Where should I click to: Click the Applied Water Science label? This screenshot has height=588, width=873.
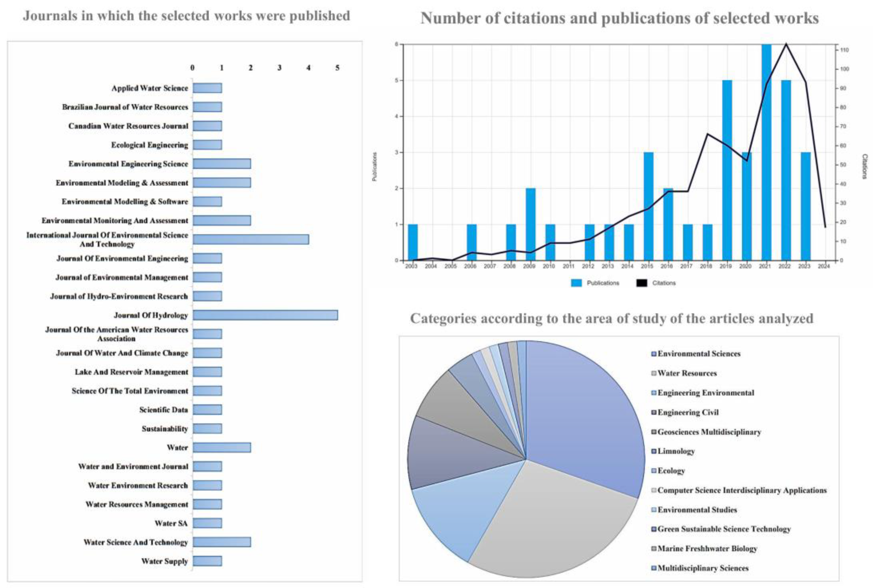coord(149,88)
